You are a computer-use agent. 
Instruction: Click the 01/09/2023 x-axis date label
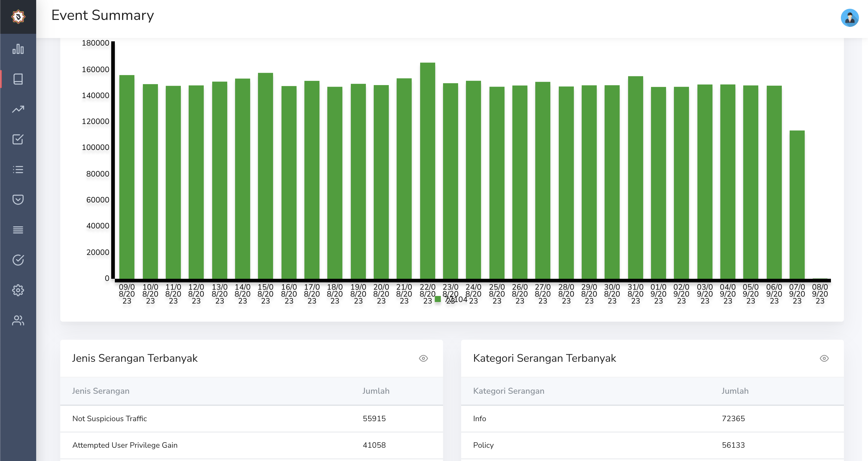tap(659, 294)
